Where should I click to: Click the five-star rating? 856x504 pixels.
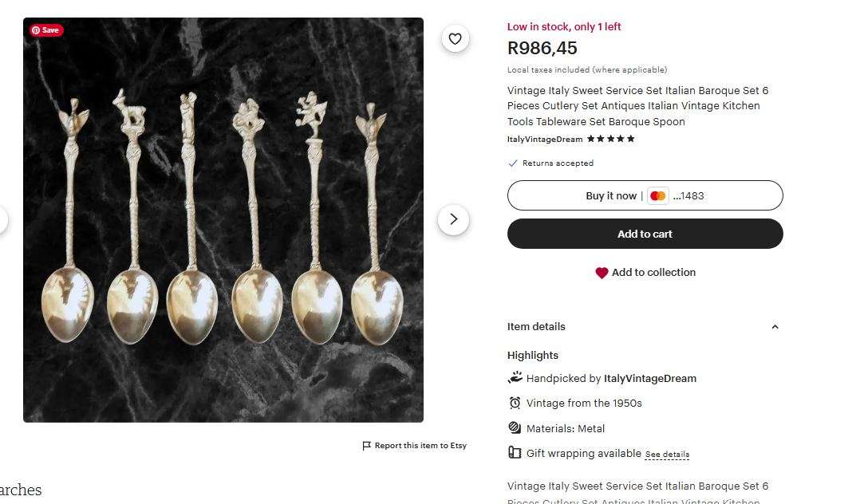point(610,138)
